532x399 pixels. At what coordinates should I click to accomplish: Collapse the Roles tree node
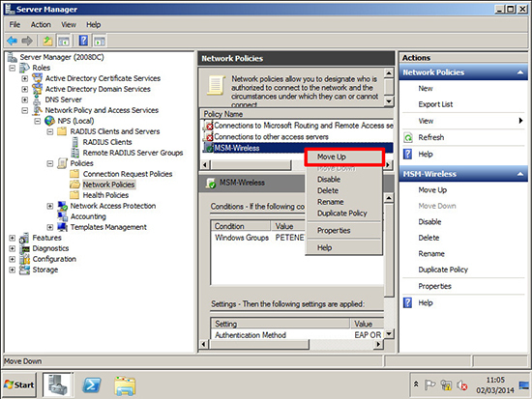click(x=12, y=68)
